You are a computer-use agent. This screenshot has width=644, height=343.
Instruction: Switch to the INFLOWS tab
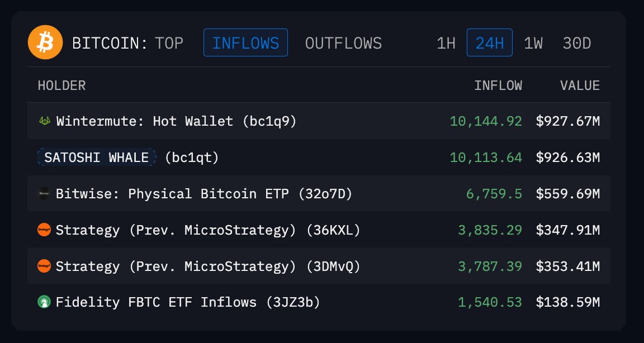(x=245, y=42)
